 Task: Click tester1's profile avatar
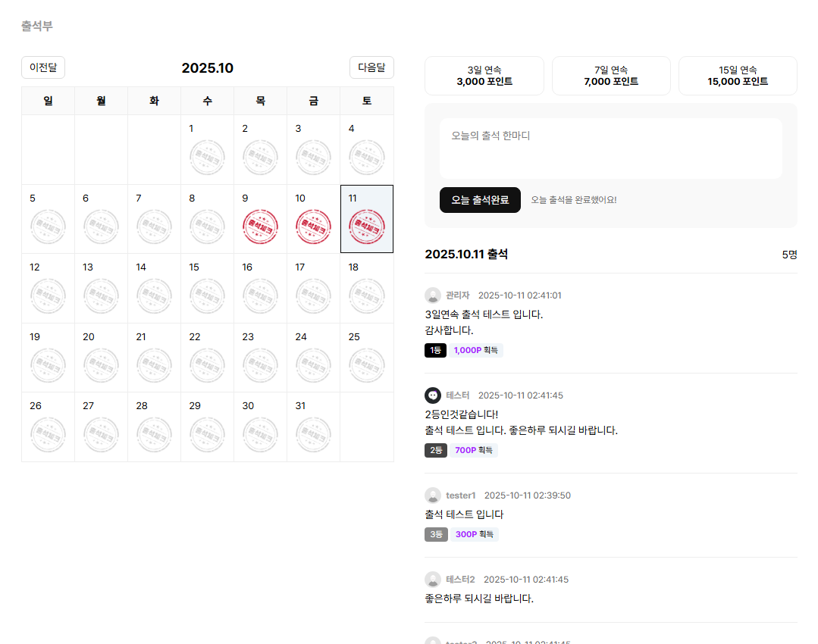coord(433,496)
